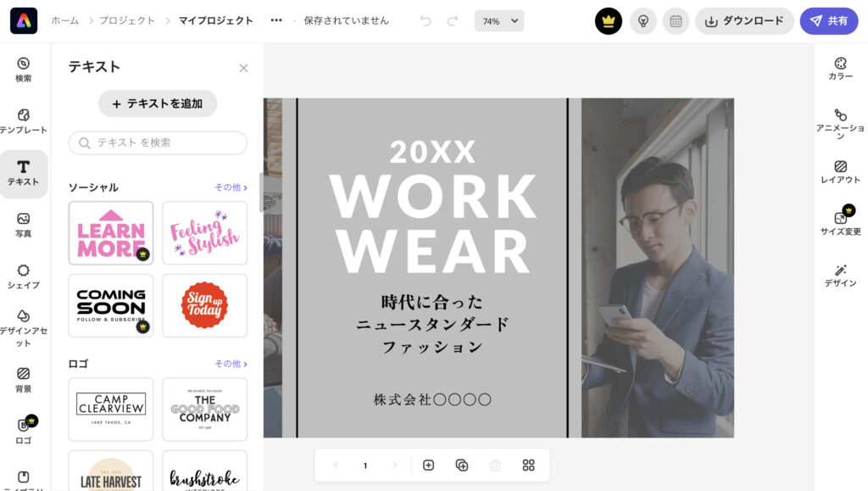Expand ロゴ その他 link
This screenshot has width=868, height=491.
click(x=231, y=363)
